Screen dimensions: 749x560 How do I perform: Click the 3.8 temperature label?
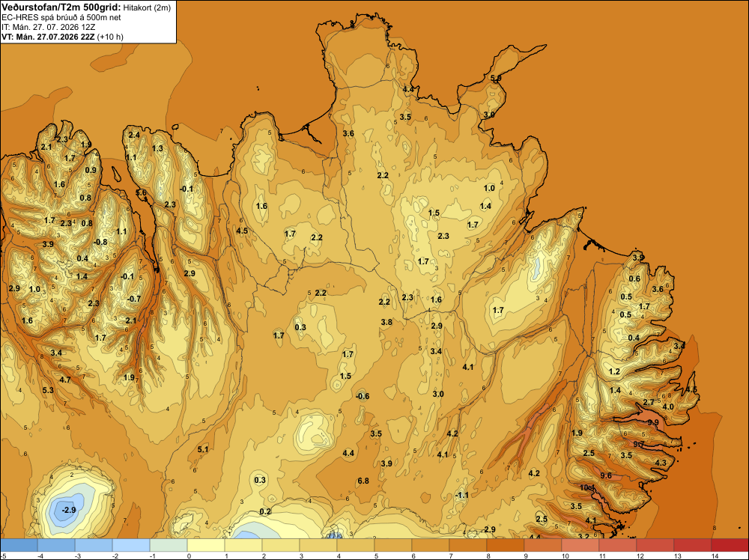coord(386,322)
